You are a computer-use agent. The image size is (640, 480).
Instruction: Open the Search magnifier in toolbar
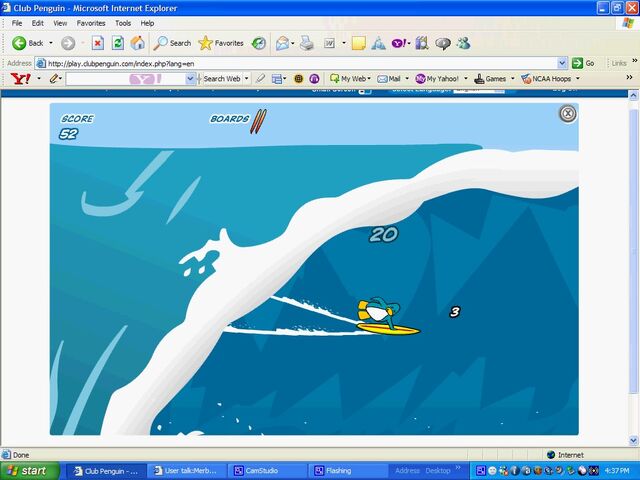click(x=172, y=43)
